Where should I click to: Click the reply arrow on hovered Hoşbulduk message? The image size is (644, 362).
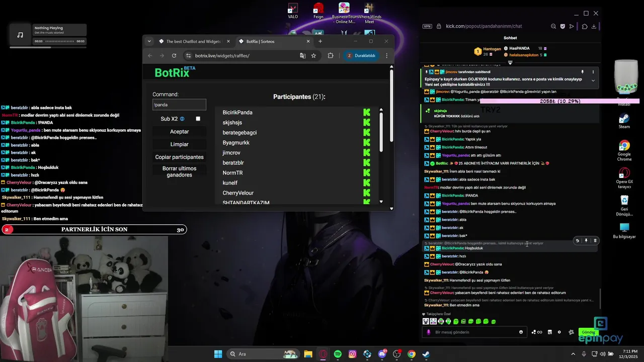(577, 241)
